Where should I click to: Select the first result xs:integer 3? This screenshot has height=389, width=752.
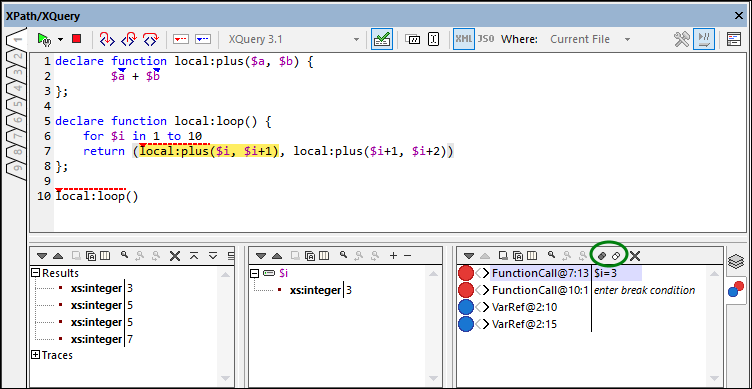(x=102, y=289)
